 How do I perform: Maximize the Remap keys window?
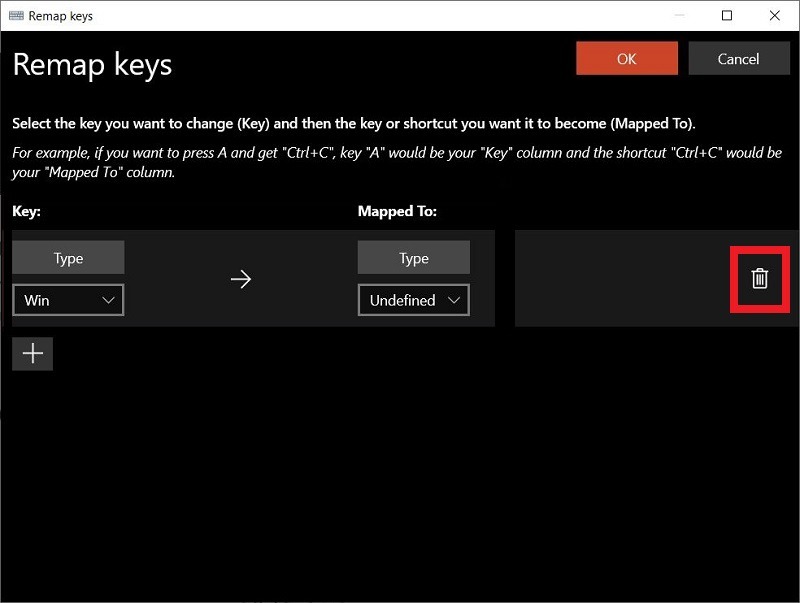pos(726,15)
